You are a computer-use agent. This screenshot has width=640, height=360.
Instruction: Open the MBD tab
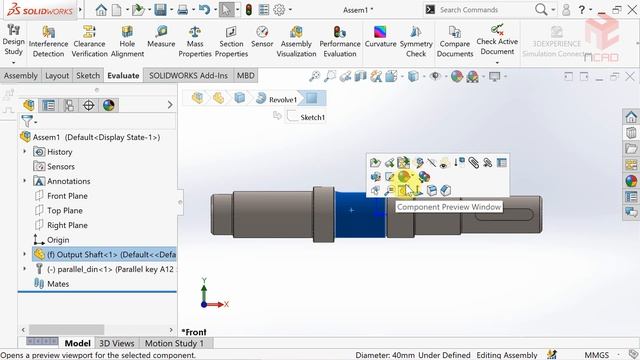tap(245, 76)
